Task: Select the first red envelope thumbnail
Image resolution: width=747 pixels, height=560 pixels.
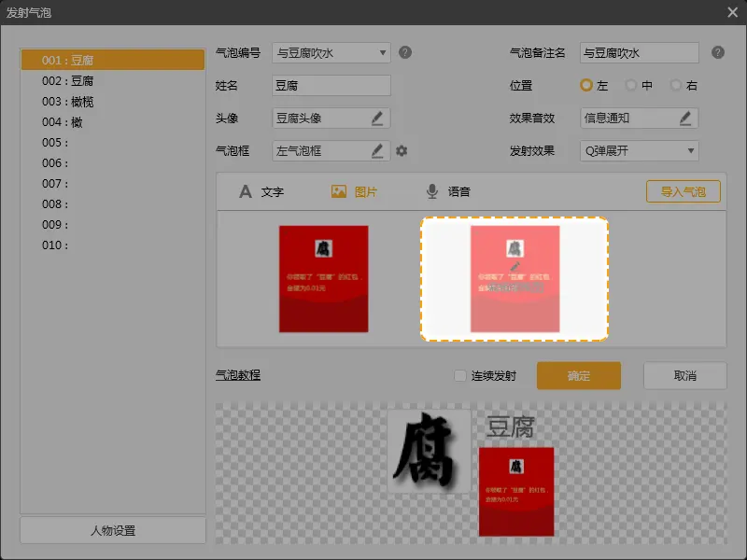Action: point(323,279)
